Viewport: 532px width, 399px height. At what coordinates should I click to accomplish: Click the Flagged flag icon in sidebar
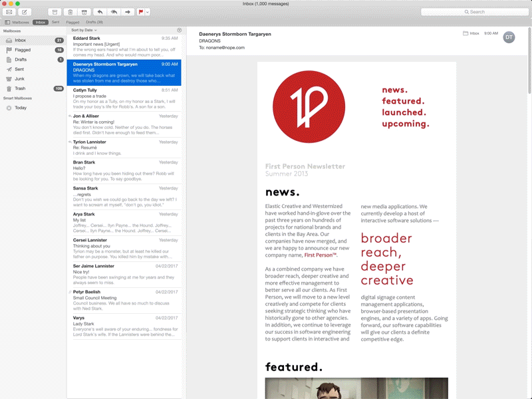pyautogui.click(x=9, y=50)
